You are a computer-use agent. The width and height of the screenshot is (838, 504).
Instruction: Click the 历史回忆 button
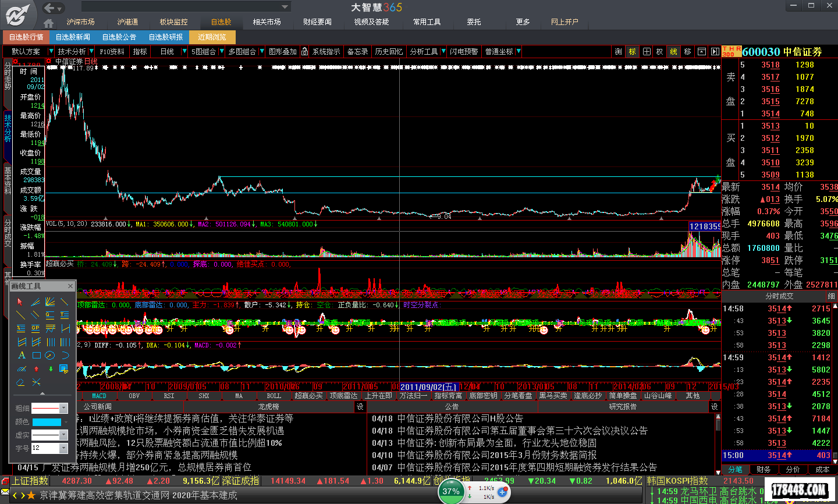pos(389,52)
